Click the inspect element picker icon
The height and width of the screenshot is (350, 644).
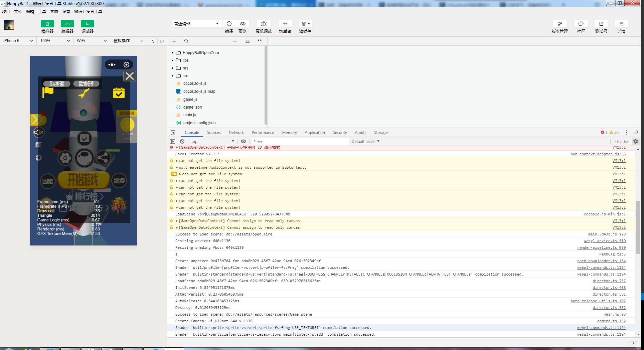173,133
